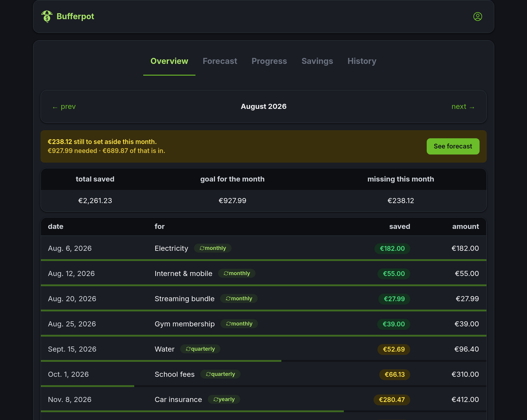The width and height of the screenshot is (527, 420).
Task: Click the €39.00 saved pill
Action: (393, 324)
